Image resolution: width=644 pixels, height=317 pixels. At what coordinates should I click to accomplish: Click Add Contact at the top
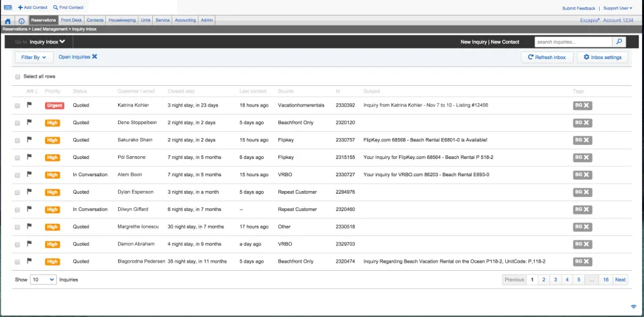point(33,7)
